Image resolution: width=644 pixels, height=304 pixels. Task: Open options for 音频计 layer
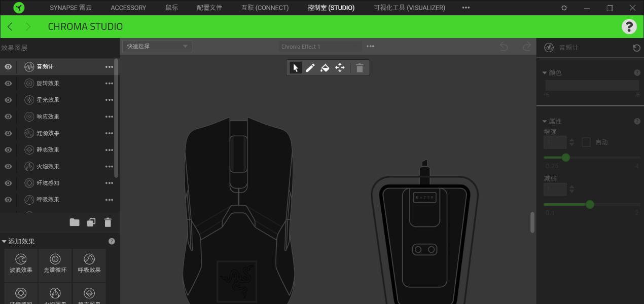tap(109, 67)
